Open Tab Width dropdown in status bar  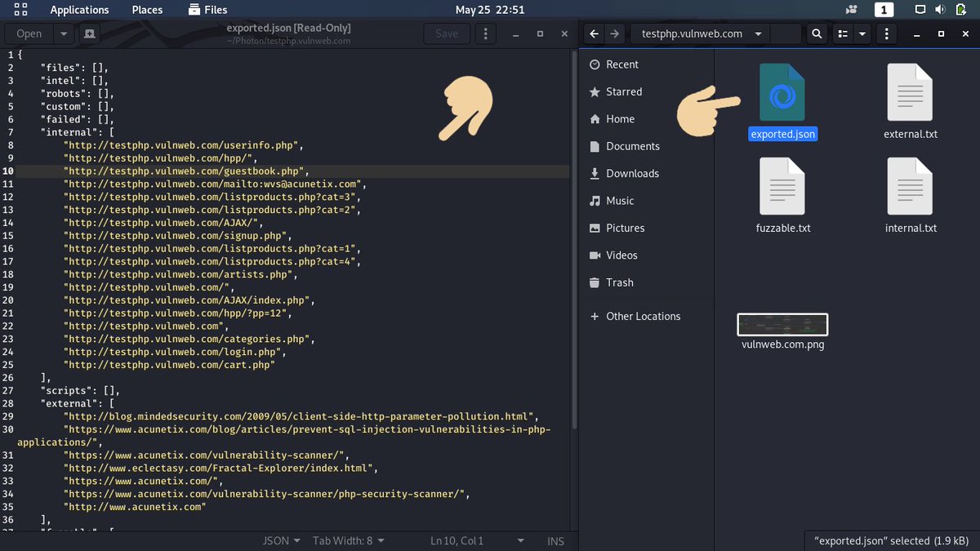coord(349,540)
